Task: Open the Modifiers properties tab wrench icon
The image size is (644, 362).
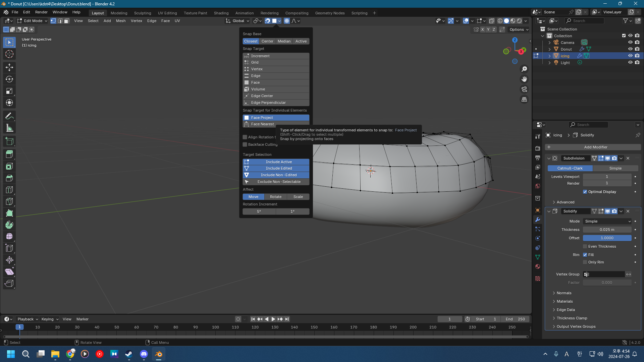Action: click(x=538, y=220)
